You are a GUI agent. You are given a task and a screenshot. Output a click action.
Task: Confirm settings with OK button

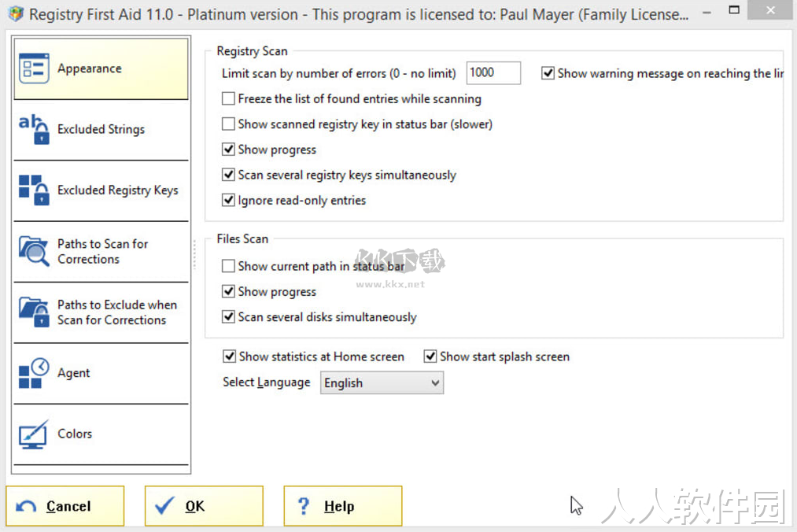click(204, 506)
